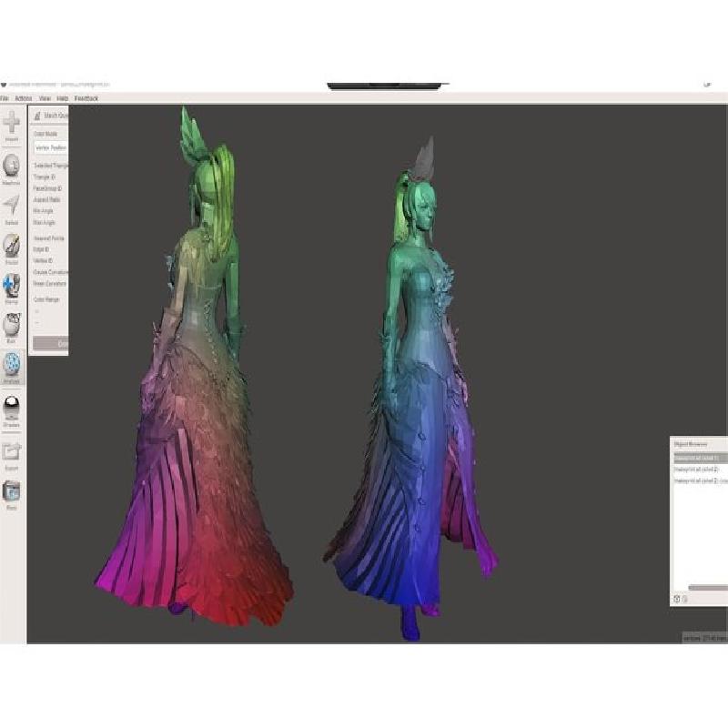This screenshot has width=728, height=728.
Task: Click the Export icon
Action: coord(11,450)
